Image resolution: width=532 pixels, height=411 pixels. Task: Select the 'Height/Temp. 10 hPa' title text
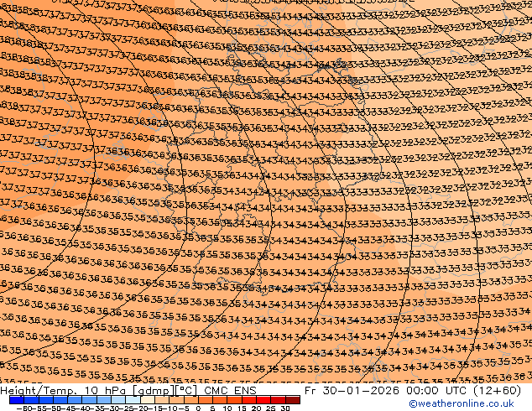(x=65, y=391)
